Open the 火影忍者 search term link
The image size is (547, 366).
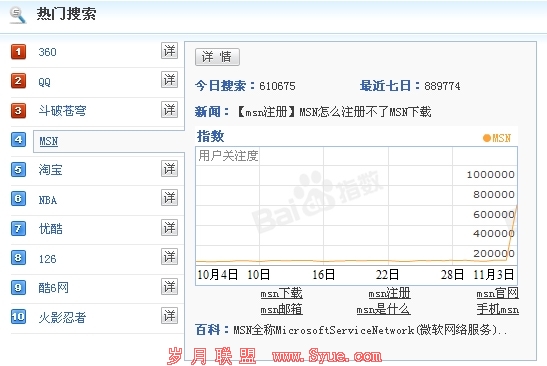tap(62, 318)
